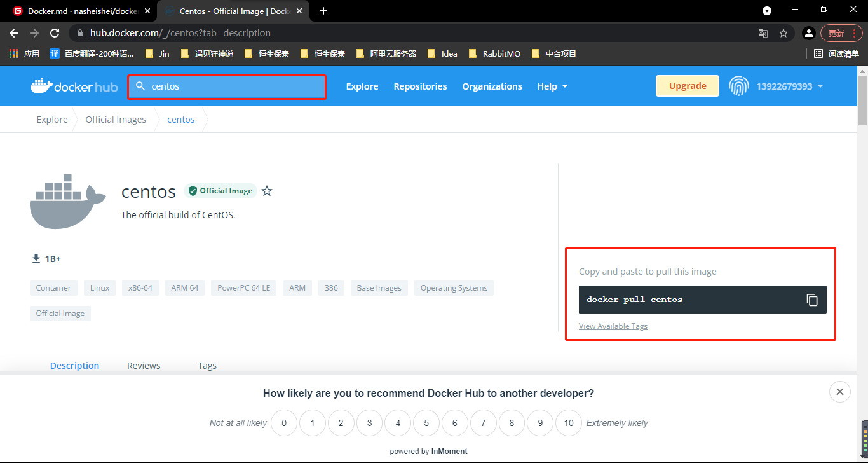The width and height of the screenshot is (868, 463).
Task: Close the Docker.md tab
Action: click(x=147, y=11)
